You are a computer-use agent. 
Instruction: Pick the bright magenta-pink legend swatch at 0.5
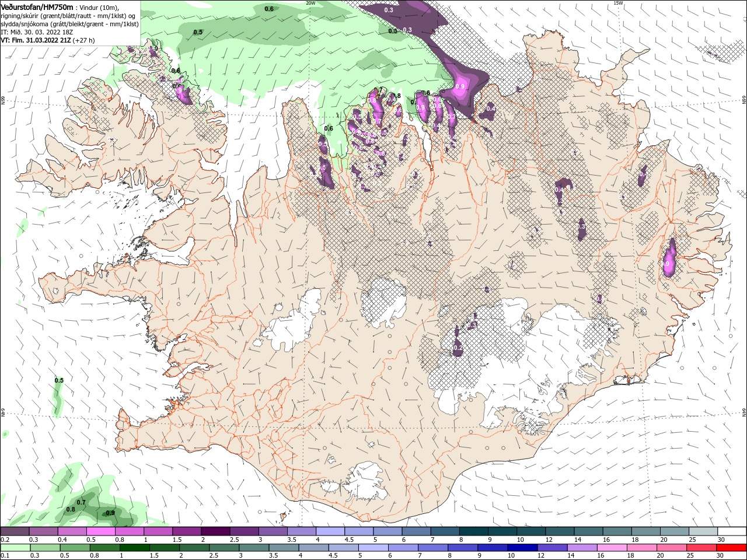(100, 531)
